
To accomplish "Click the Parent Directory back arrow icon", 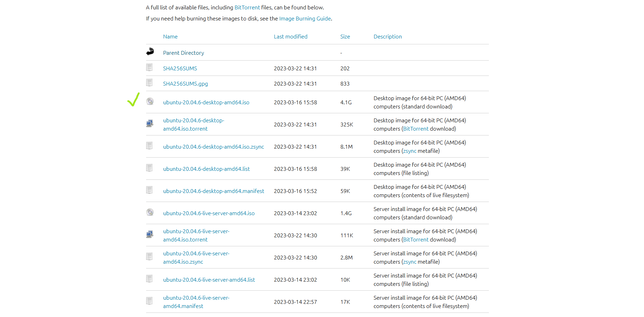I will (150, 52).
